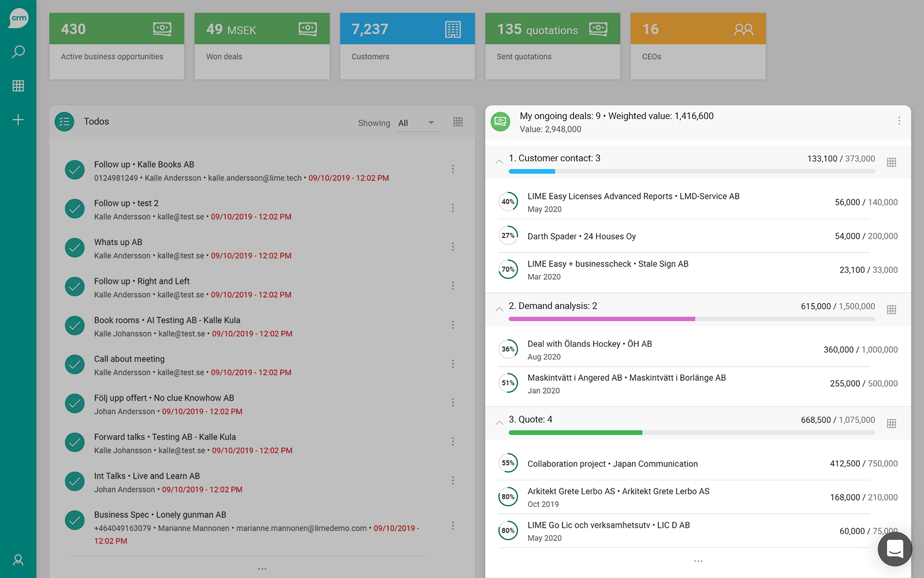924x578 pixels.
Task: Open Collaboration project Japan Communication deal
Action: 698,464
